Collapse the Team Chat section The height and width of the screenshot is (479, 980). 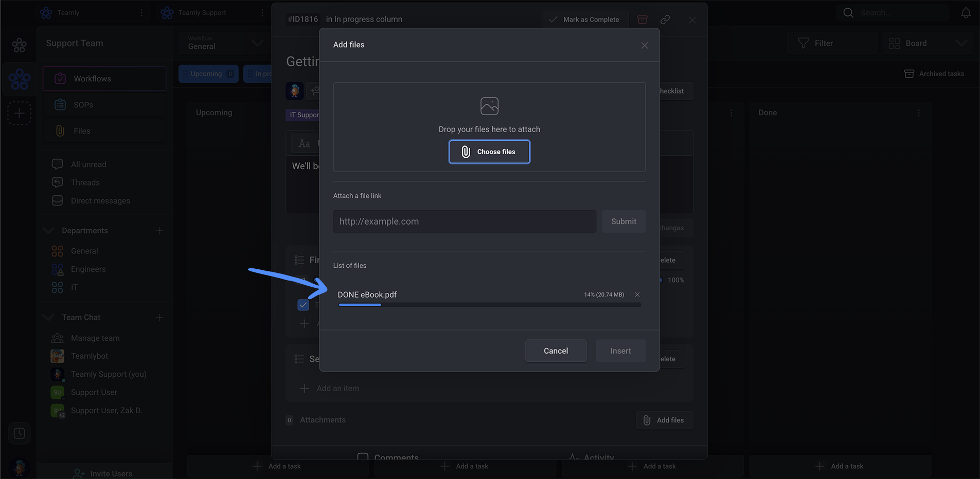pyautogui.click(x=49, y=317)
